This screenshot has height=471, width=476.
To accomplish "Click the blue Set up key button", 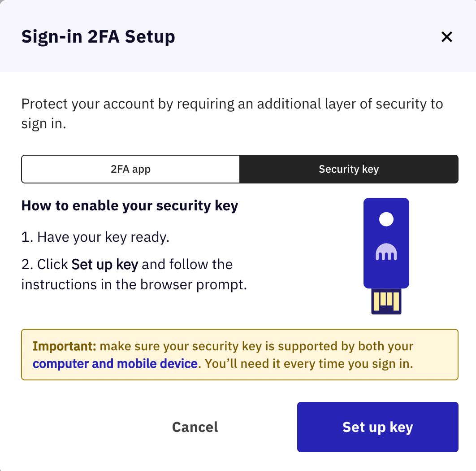I will point(377,427).
